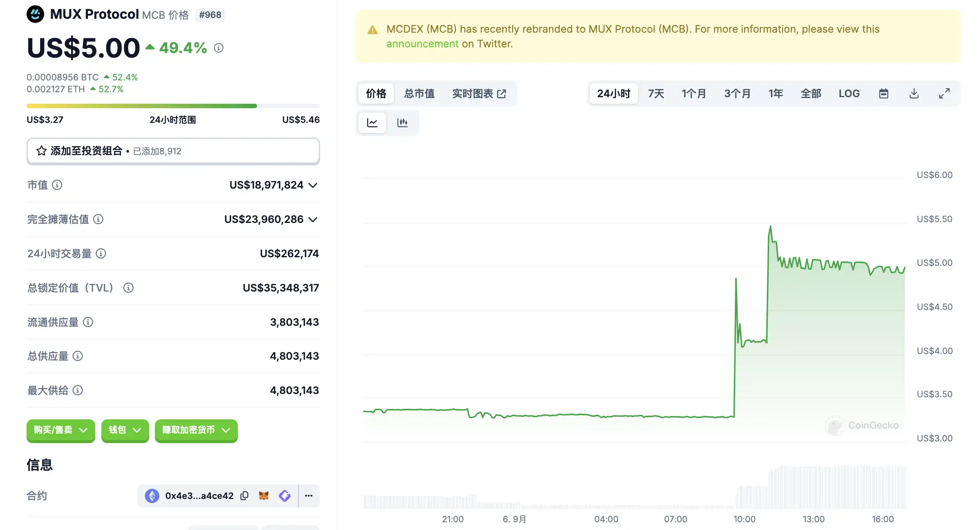This screenshot has height=530, width=980.
Task: Select the line chart view icon
Action: click(x=372, y=122)
